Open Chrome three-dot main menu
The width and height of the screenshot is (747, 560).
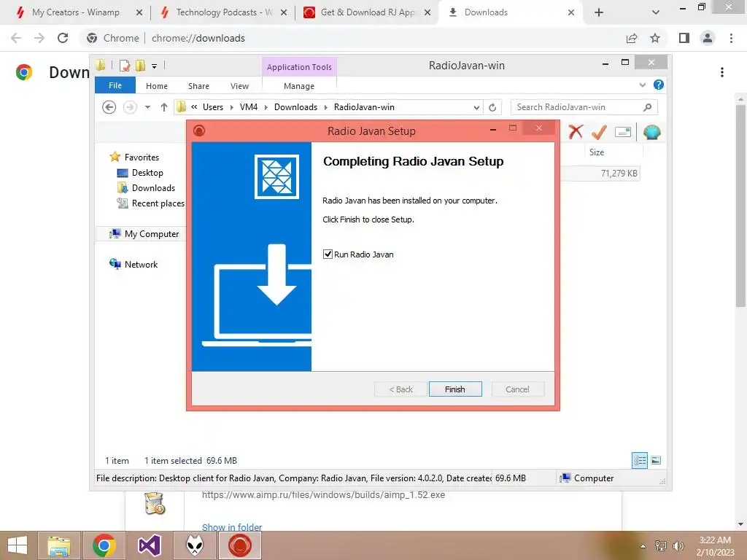(731, 38)
